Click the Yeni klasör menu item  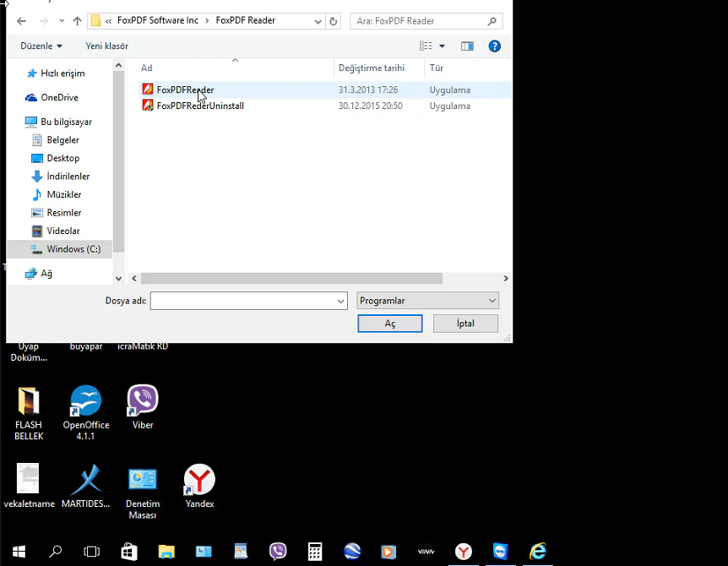107,46
